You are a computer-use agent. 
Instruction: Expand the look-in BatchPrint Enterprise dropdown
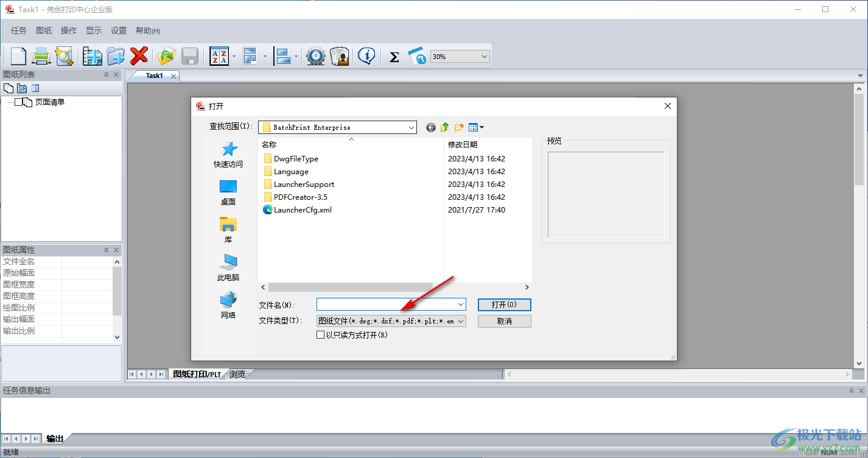[411, 127]
